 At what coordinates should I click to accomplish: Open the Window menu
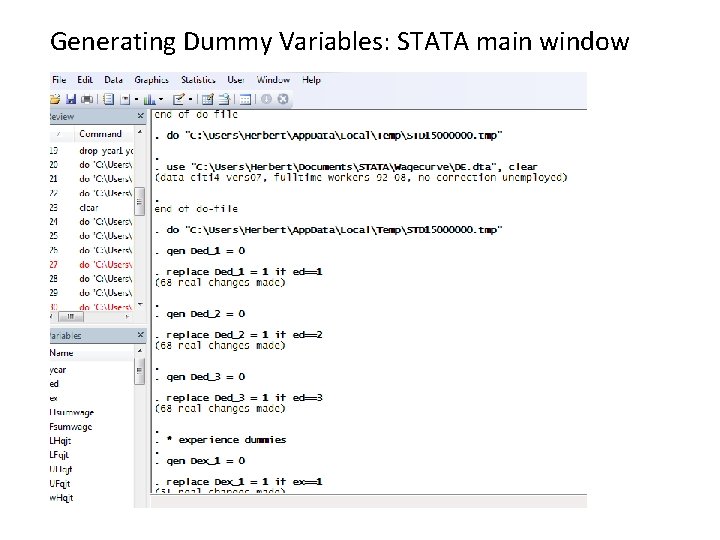pyautogui.click(x=273, y=80)
